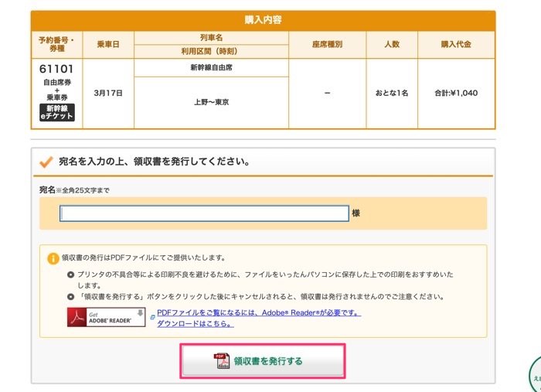Select the 新幹線自由席 train name cell

pos(211,67)
